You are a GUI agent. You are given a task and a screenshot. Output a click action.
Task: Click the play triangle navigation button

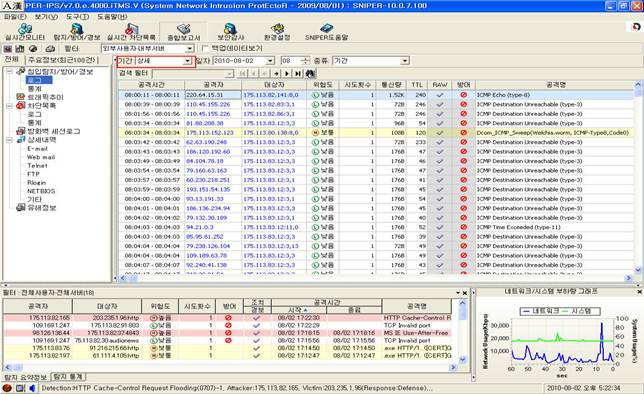coord(287,74)
